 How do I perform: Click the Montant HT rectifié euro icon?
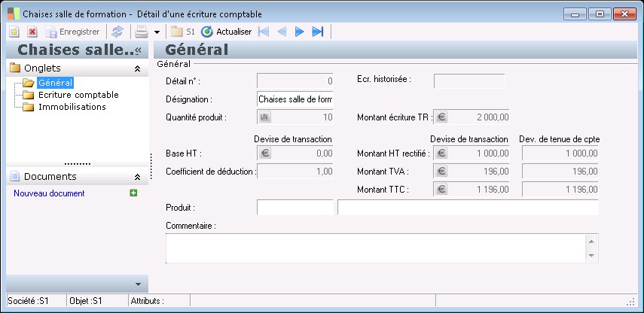coord(441,153)
